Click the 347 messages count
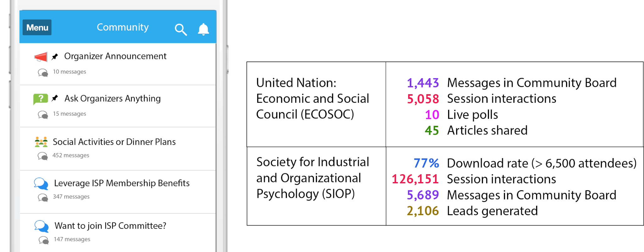Image resolution: width=644 pixels, height=252 pixels. (71, 197)
